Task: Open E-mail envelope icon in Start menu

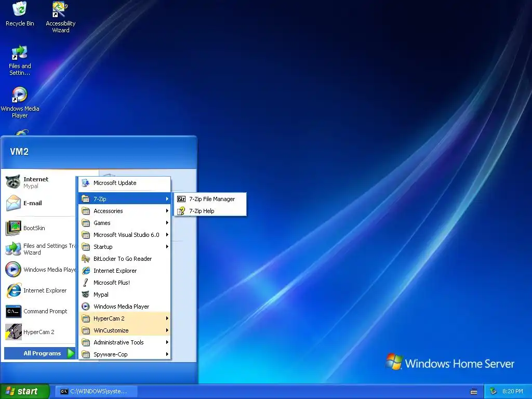Action: (x=13, y=203)
